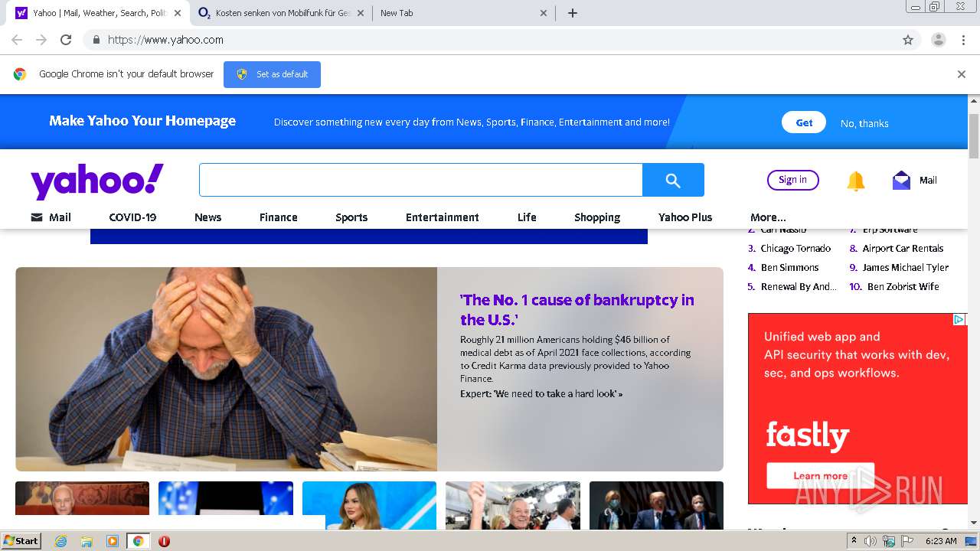Open Sports nav item
This screenshot has height=551, width=980.
click(x=351, y=217)
